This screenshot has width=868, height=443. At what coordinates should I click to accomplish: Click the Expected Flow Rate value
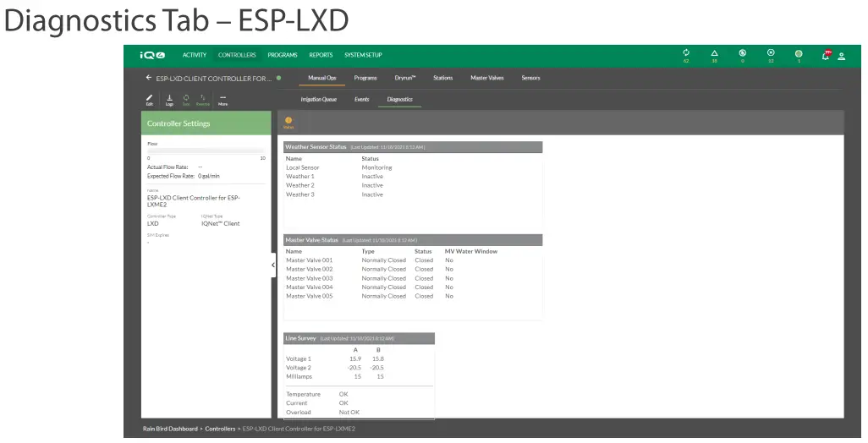pyautogui.click(x=209, y=177)
